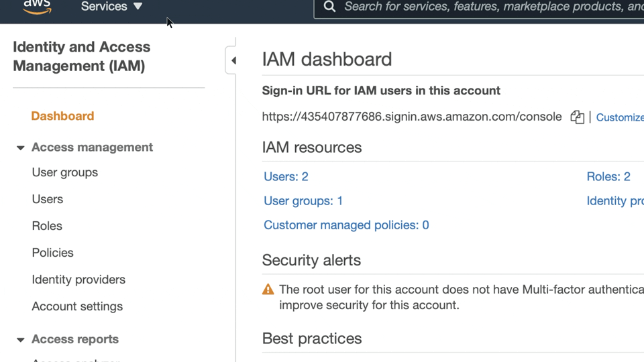Viewport: 644px width, 362px height.
Task: Open the User groups: 1 link
Action: pos(303,200)
